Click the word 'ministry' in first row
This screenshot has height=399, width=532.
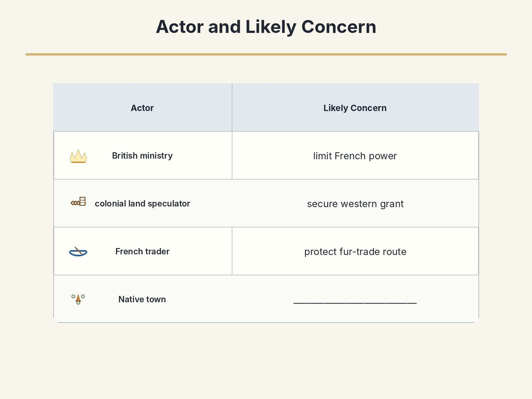[x=156, y=156]
